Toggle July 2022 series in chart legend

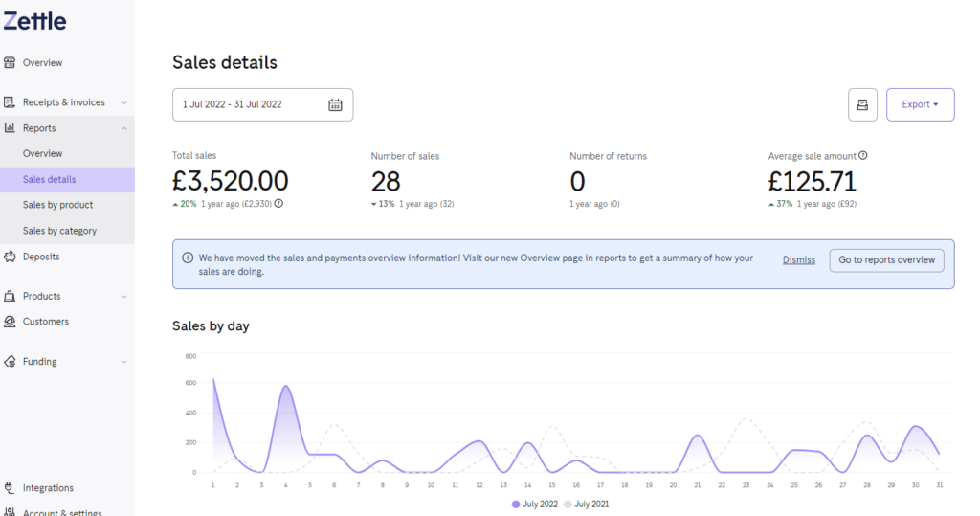click(535, 505)
